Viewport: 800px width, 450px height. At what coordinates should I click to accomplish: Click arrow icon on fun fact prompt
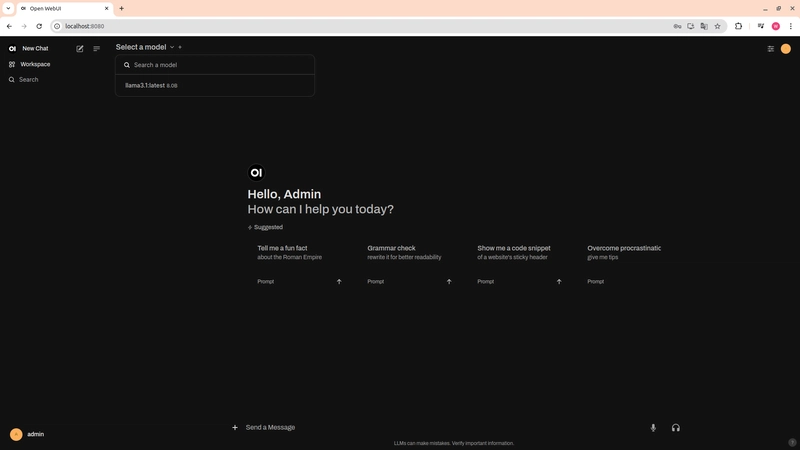click(339, 282)
